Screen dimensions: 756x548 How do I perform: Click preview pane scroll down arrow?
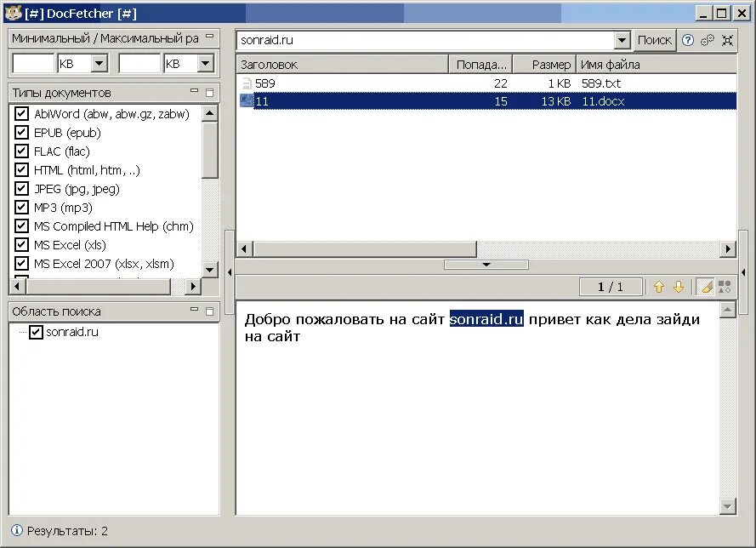coord(728,506)
